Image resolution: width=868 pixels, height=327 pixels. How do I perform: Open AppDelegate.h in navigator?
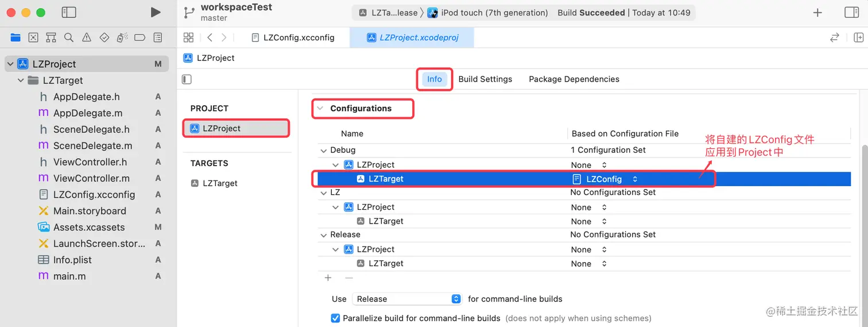click(86, 97)
